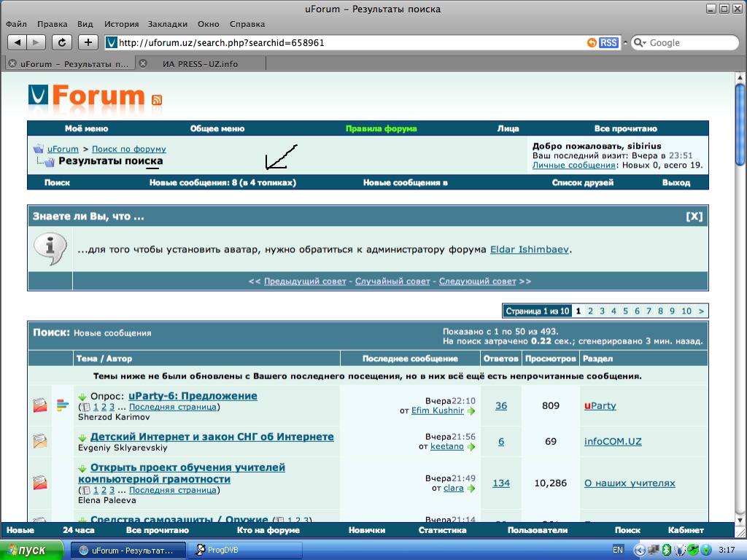Jump to latest post arrow by keetano

(x=471, y=447)
